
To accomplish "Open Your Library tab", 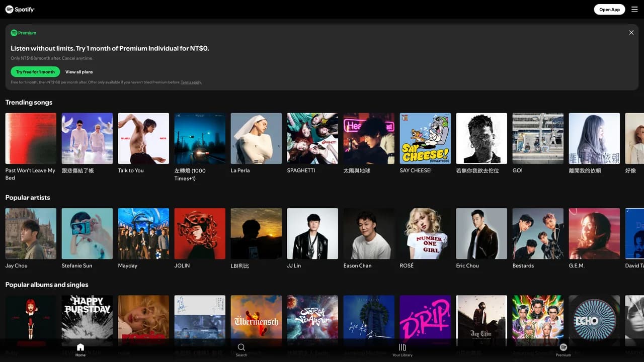I will point(403,350).
